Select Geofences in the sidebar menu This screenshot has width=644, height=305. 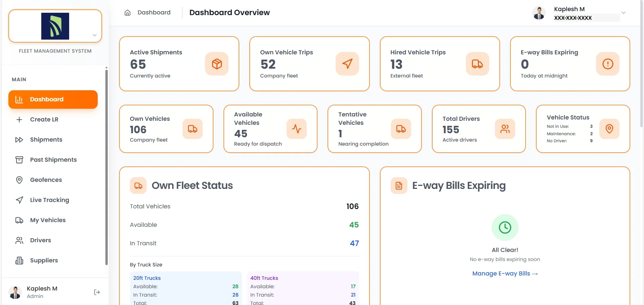pos(46,180)
